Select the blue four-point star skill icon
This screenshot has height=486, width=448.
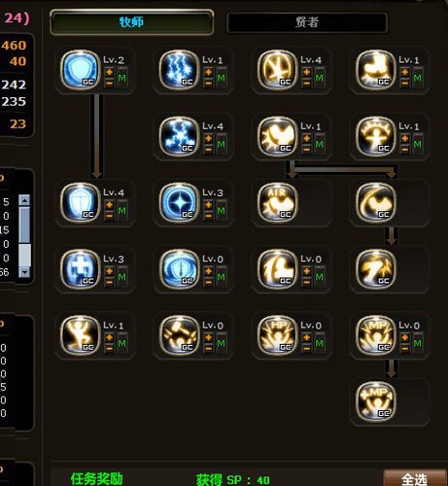(179, 202)
